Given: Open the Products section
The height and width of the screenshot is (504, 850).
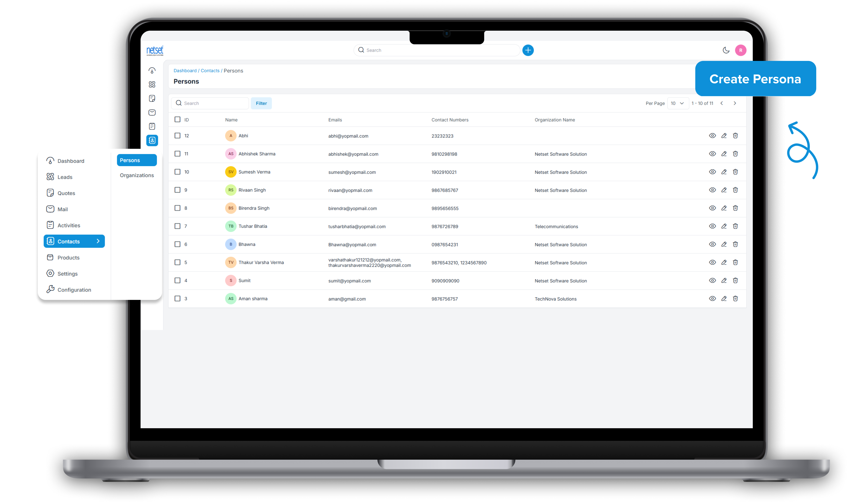Looking at the screenshot, I should 68,257.
